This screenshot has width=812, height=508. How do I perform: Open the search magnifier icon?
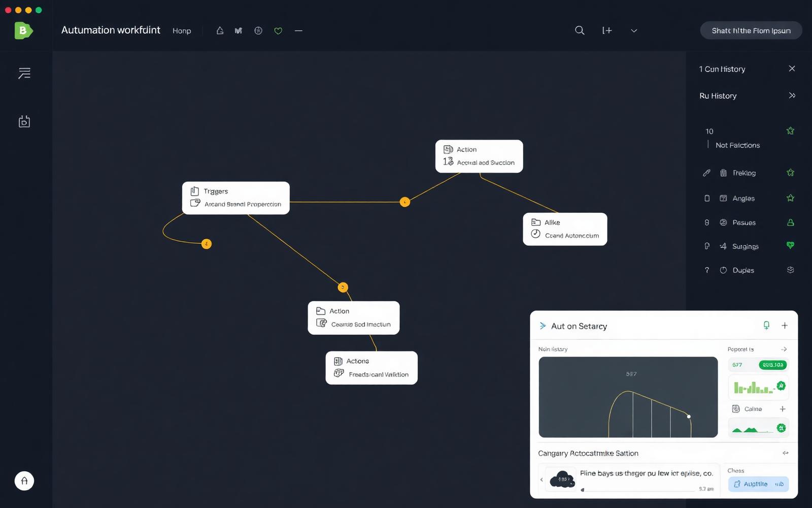point(580,30)
